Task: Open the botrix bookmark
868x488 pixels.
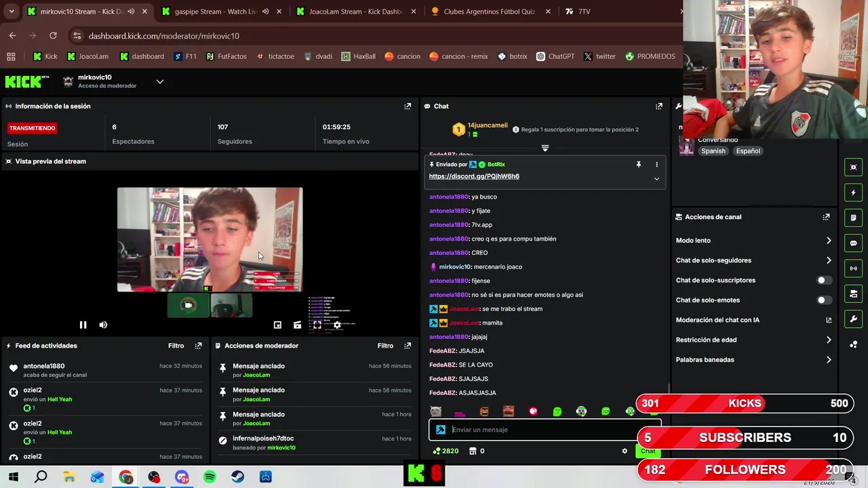Action: coord(512,56)
